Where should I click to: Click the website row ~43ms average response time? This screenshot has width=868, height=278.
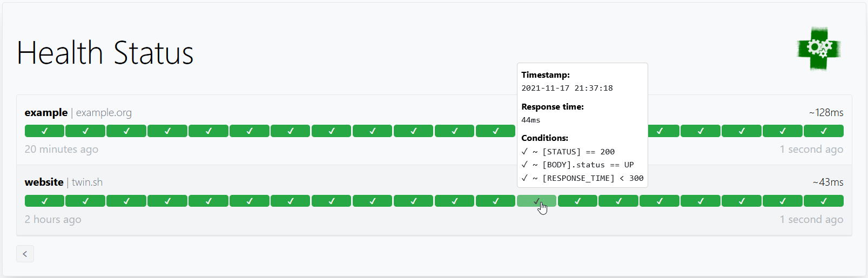(x=828, y=182)
